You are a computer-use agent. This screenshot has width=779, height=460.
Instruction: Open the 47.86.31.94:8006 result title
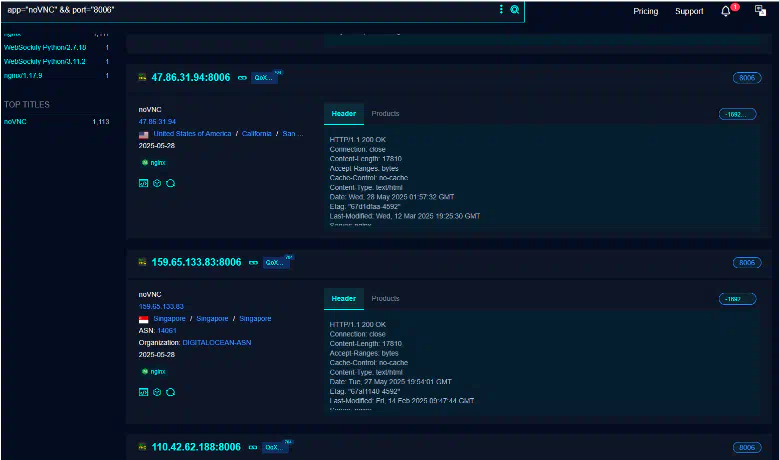[x=191, y=77]
